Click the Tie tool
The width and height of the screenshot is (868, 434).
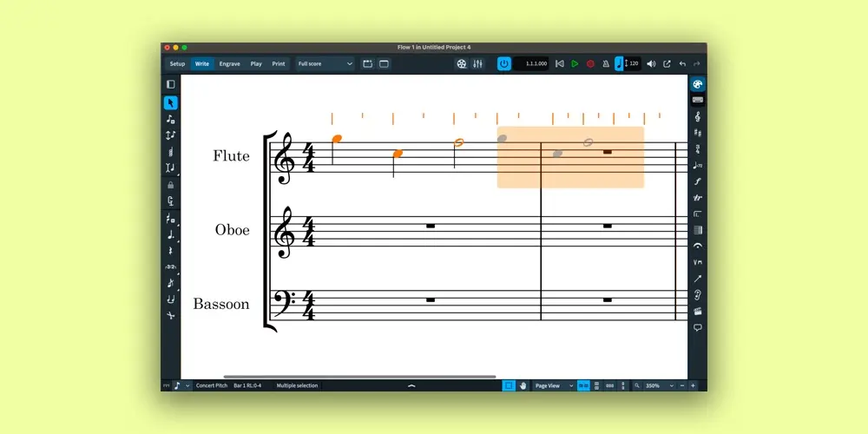(170, 299)
